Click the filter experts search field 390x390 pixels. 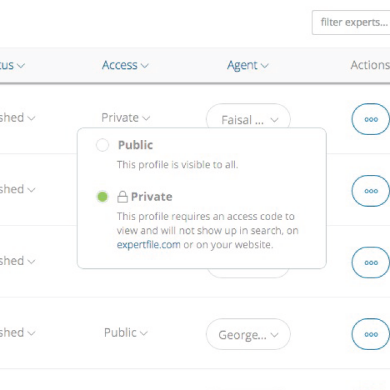point(351,22)
